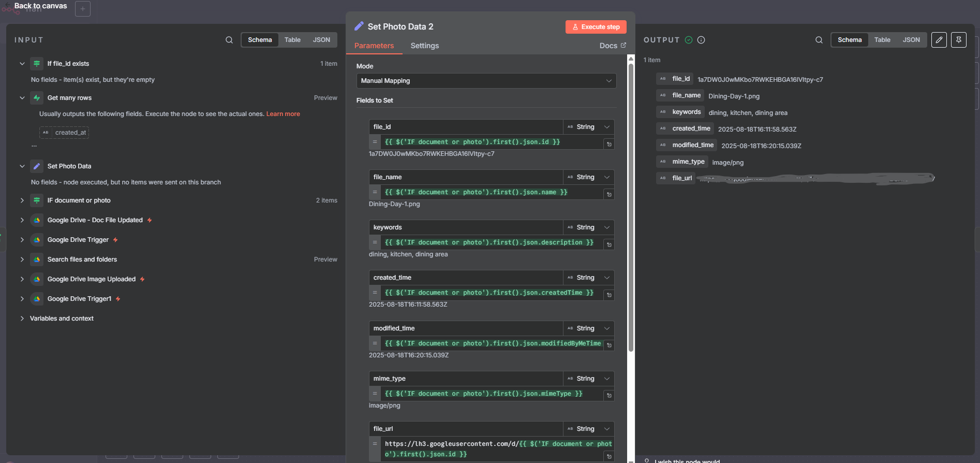Switch OUTPUT view to JSON
This screenshot has width=980, height=463.
click(911, 40)
